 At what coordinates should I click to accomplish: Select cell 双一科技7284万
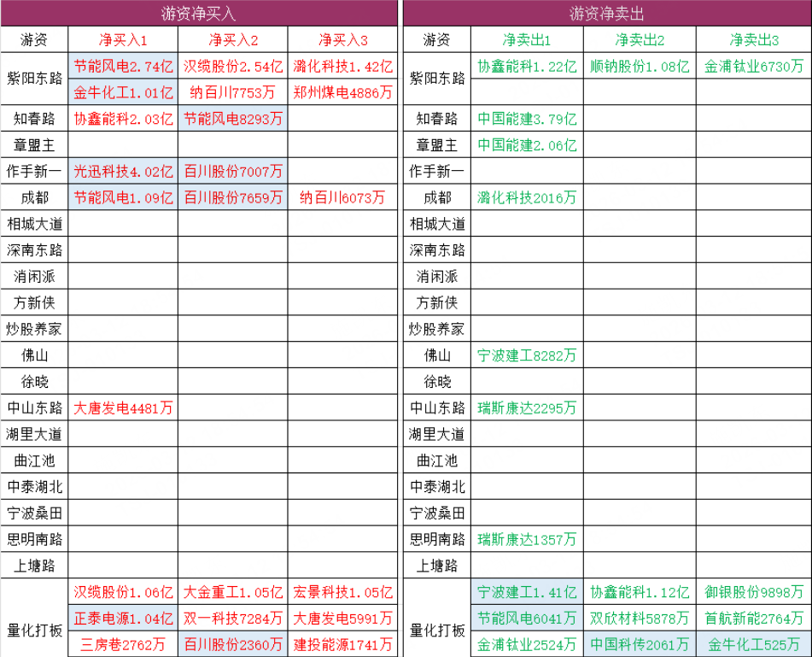click(x=233, y=619)
